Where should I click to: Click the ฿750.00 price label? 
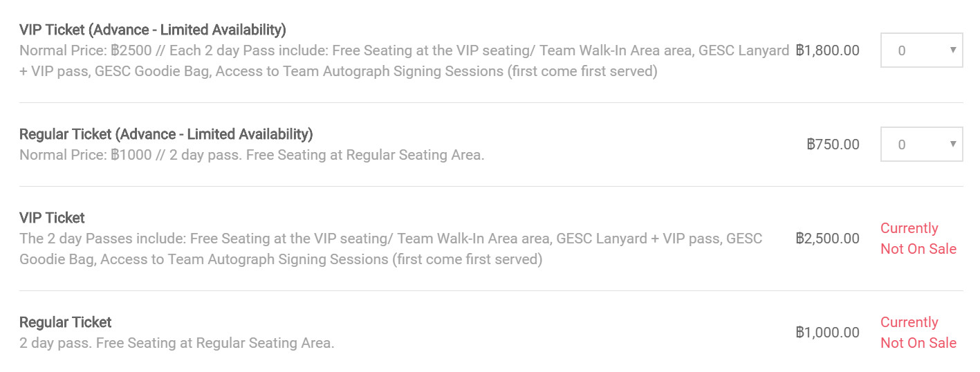[x=833, y=145]
